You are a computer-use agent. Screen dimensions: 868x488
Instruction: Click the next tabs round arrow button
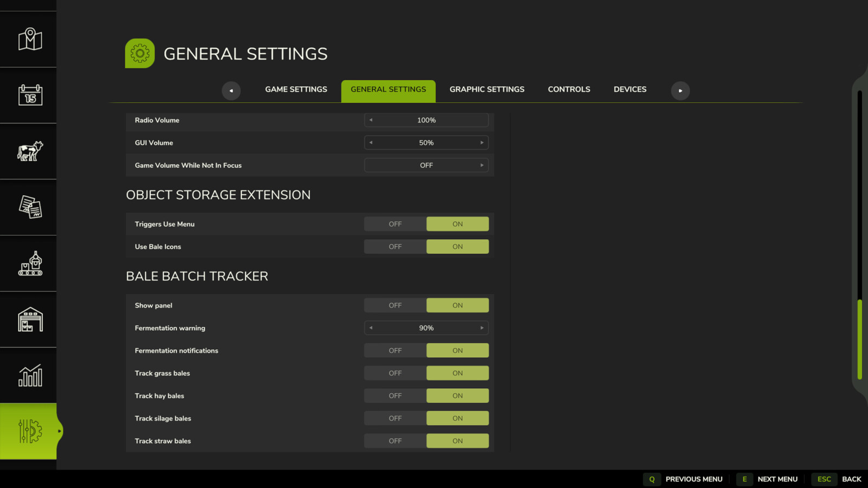[680, 91]
